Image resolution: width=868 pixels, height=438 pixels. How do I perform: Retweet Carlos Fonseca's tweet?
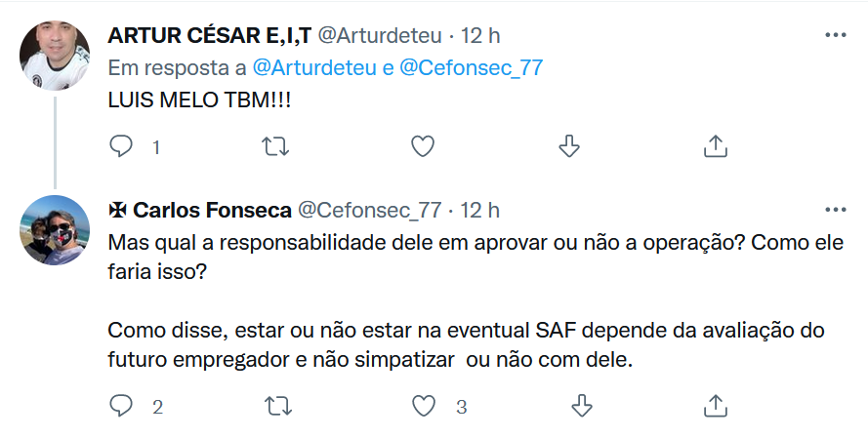pyautogui.click(x=276, y=405)
